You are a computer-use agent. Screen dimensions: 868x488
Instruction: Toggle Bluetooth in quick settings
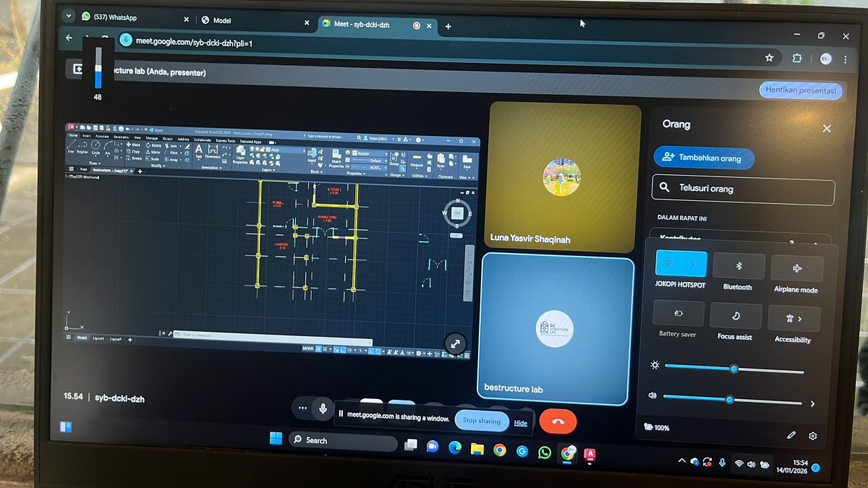pos(739,266)
